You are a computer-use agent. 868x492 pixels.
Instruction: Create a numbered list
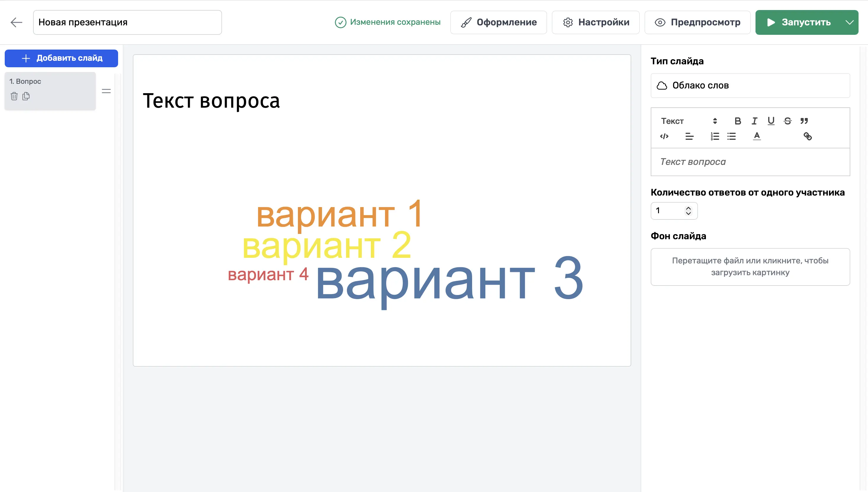click(x=714, y=136)
